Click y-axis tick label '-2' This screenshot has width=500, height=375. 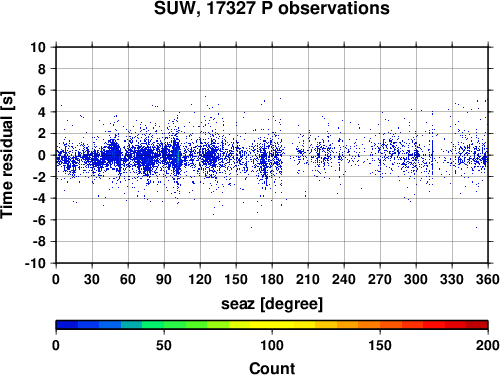coord(39,177)
